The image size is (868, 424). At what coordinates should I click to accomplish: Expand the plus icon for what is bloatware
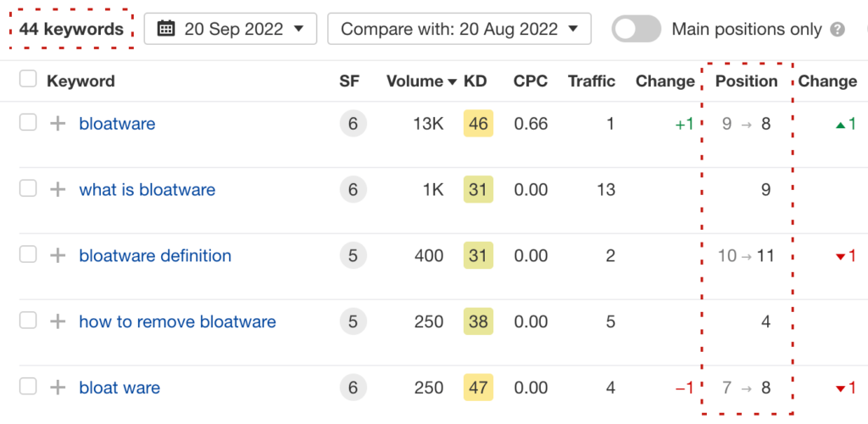(x=58, y=190)
